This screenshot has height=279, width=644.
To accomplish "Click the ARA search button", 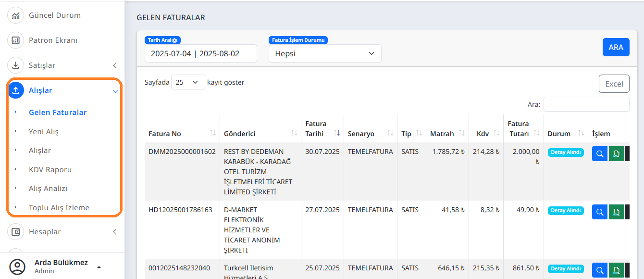I will pos(616,47).
